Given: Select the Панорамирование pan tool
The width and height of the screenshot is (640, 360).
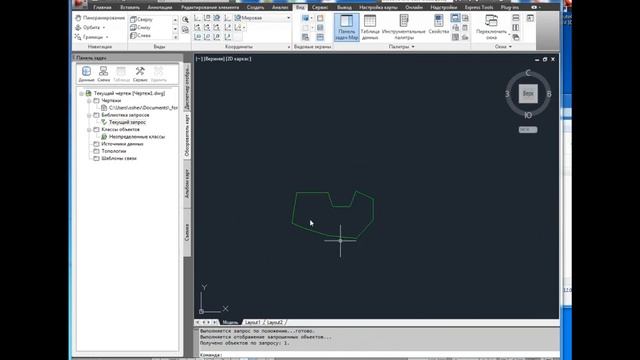Looking at the screenshot, I should coord(100,18).
